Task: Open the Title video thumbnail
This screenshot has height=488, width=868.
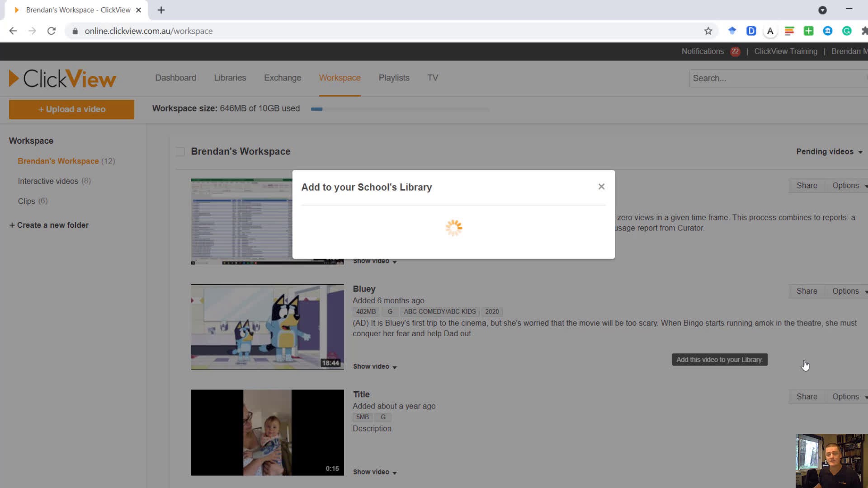Action: click(267, 432)
